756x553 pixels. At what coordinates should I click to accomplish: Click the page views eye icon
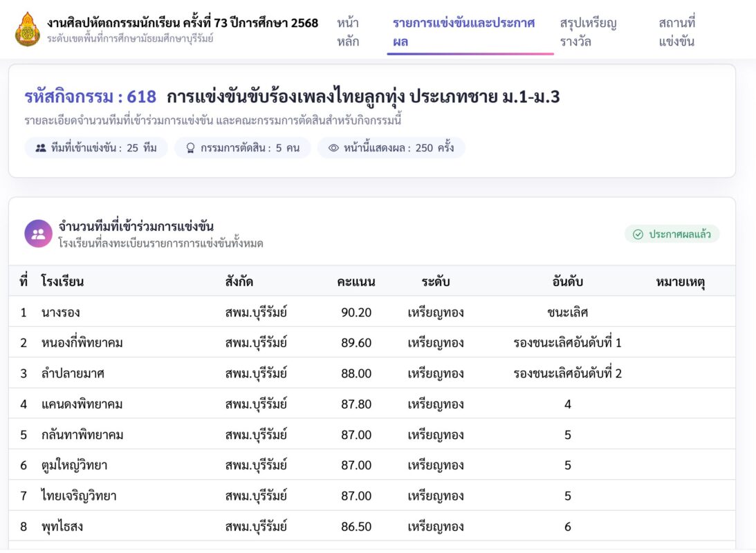pyautogui.click(x=333, y=148)
